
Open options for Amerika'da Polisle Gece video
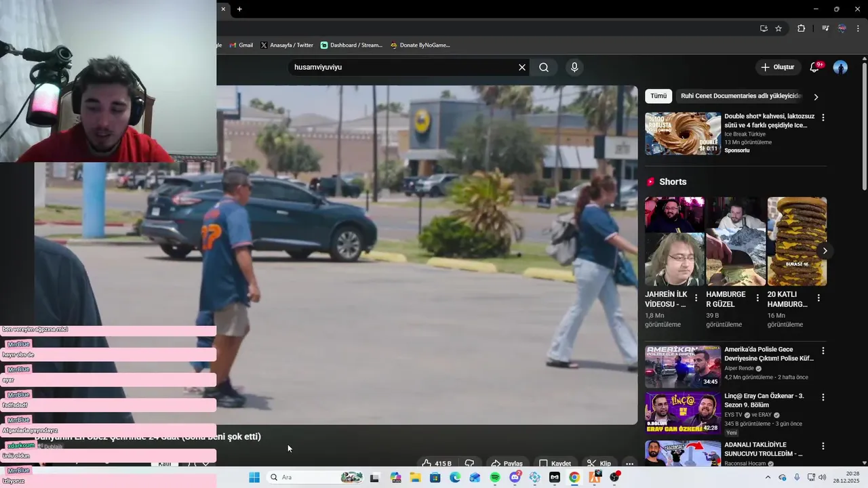click(823, 351)
